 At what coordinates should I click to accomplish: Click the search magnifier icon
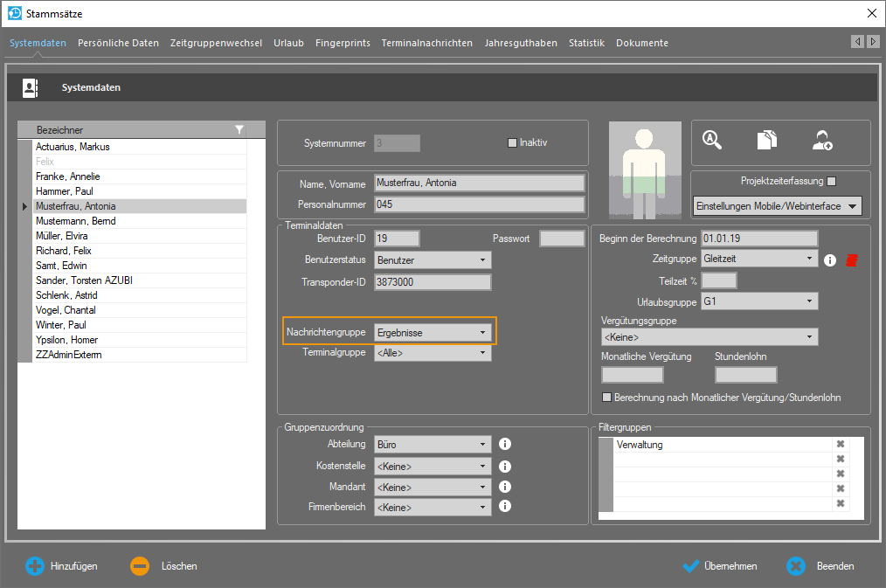(x=712, y=140)
